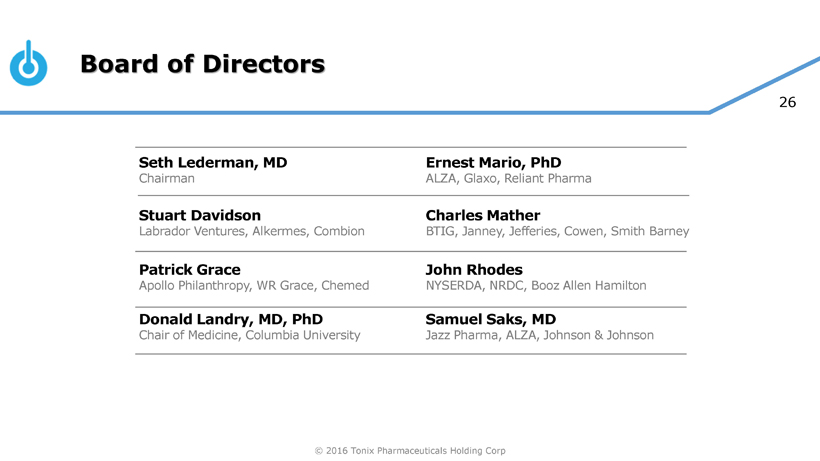Click the Chairman title text
820x461 pixels.
coord(167,179)
